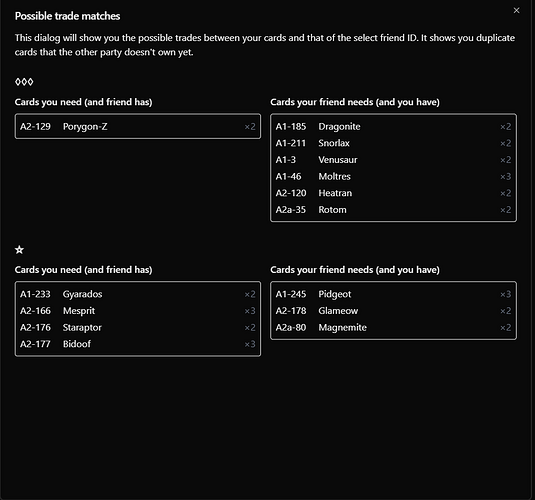Select the A2-166 Mesprit row
This screenshot has width=535, height=500.
[138, 311]
